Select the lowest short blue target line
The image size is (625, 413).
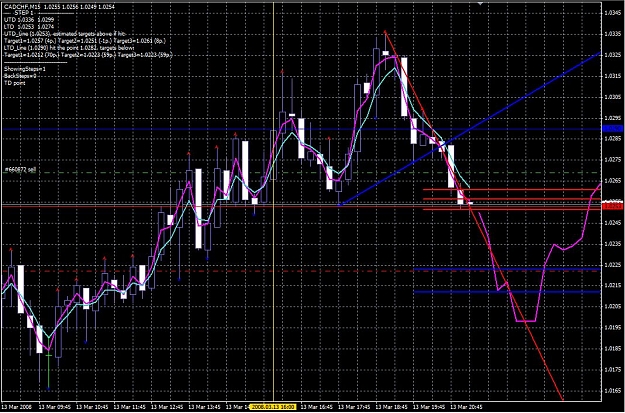click(x=507, y=292)
